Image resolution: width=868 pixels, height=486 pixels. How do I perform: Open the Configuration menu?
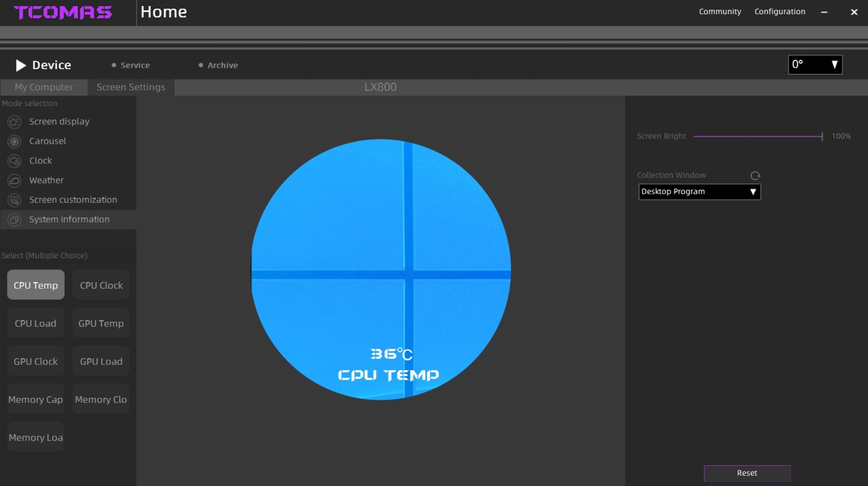780,11
